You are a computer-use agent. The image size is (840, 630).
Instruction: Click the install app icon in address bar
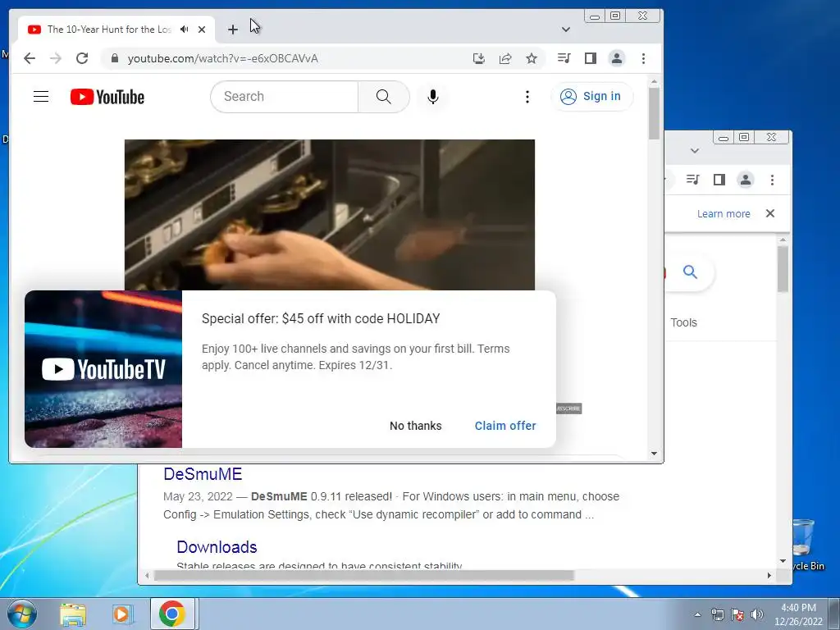[x=479, y=58]
